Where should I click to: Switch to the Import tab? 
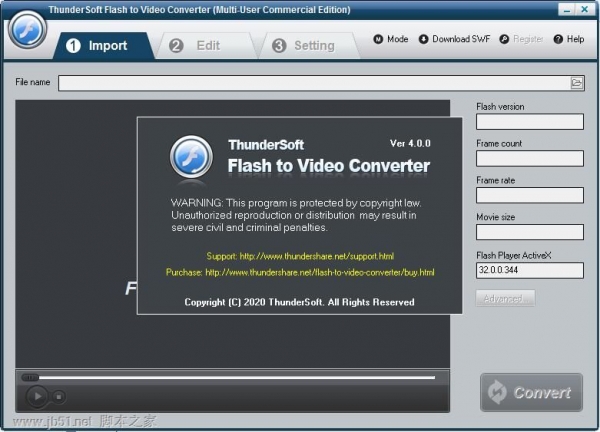pyautogui.click(x=103, y=46)
